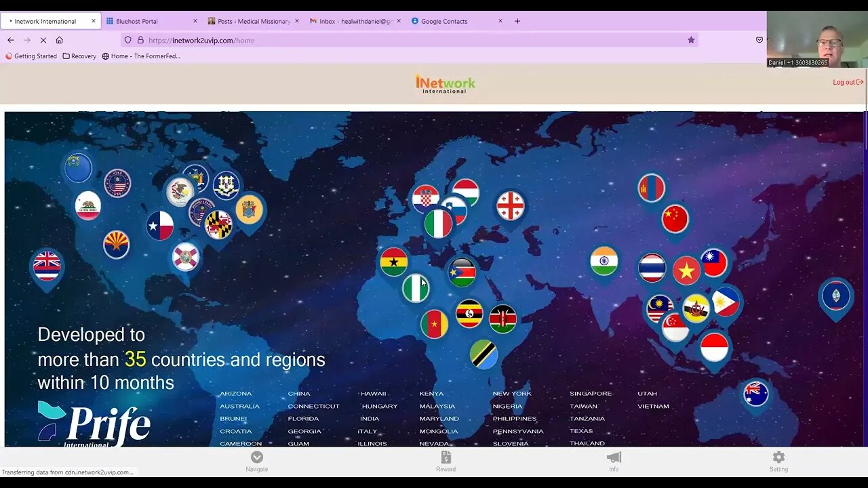The image size is (868, 488).
Task: Click the Ghana flag pin
Action: [393, 262]
